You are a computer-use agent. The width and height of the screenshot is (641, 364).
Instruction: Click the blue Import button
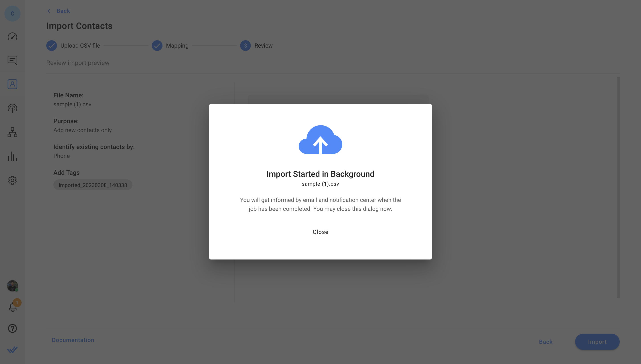click(x=597, y=342)
